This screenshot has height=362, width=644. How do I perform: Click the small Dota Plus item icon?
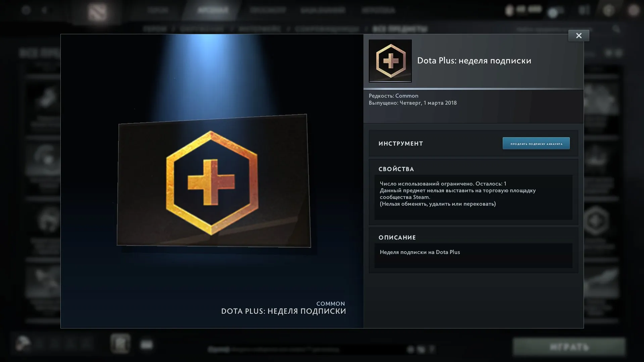(x=390, y=61)
